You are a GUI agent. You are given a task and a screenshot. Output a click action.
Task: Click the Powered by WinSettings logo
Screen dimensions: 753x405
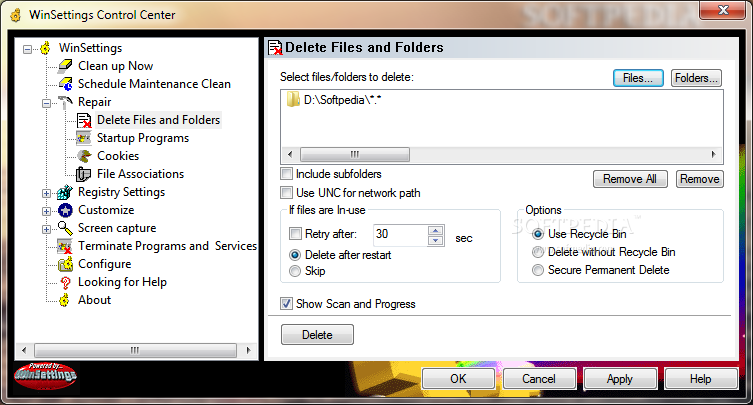tap(46, 374)
